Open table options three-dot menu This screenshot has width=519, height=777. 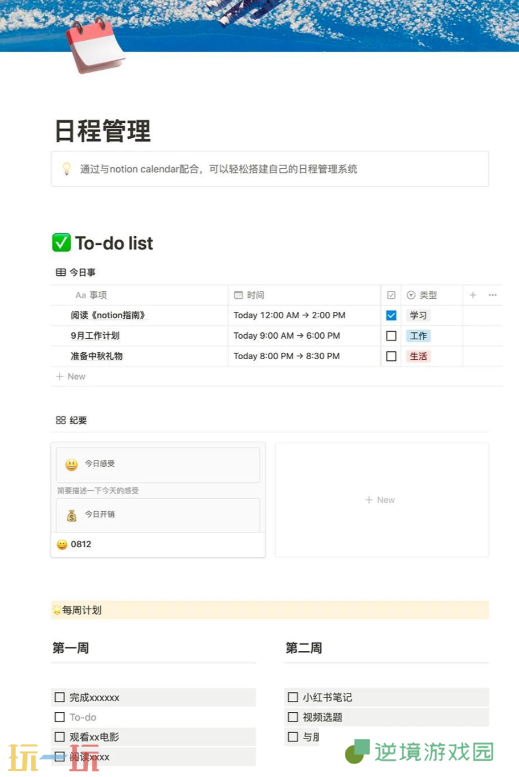[x=492, y=295]
